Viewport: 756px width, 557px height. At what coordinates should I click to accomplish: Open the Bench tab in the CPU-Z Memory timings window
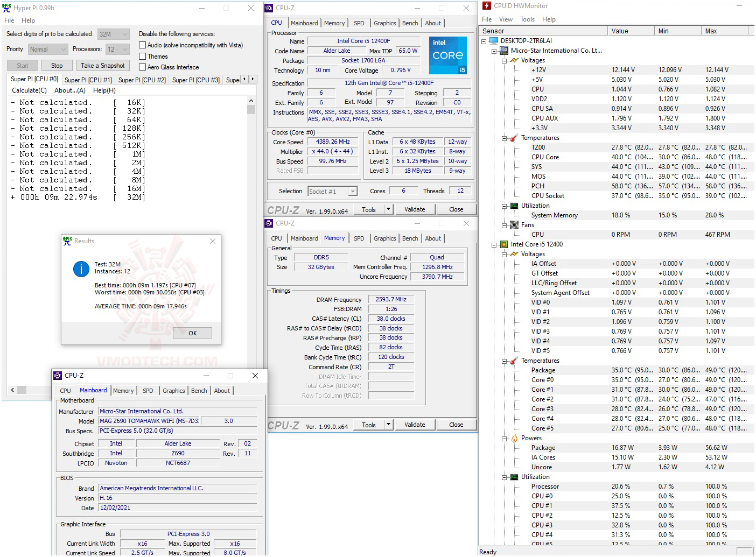[x=410, y=238]
